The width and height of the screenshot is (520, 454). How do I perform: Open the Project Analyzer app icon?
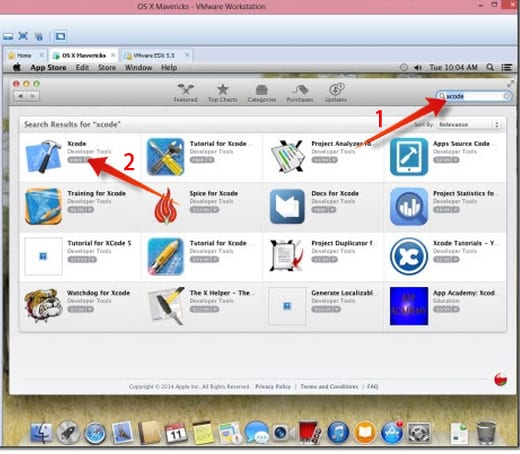tap(287, 157)
